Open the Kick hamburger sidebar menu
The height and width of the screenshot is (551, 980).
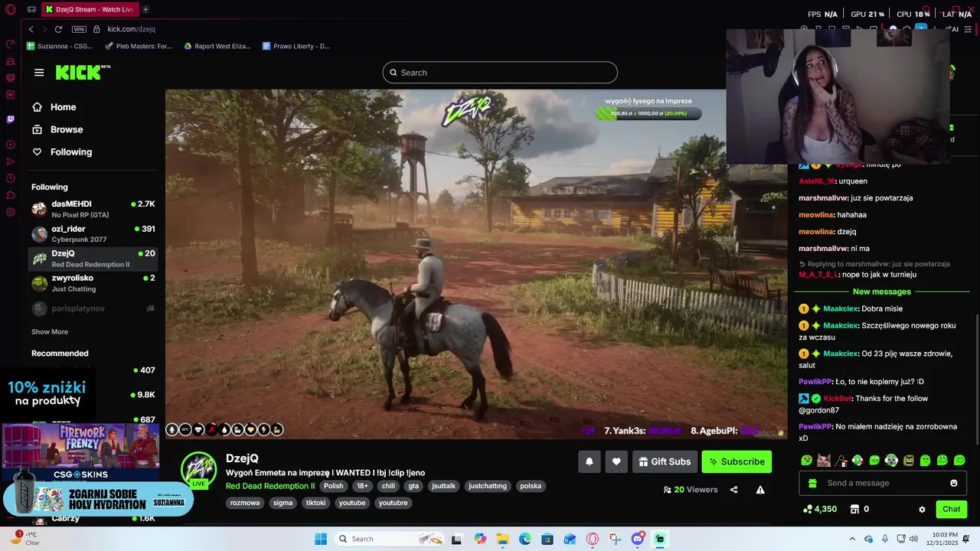pyautogui.click(x=39, y=73)
